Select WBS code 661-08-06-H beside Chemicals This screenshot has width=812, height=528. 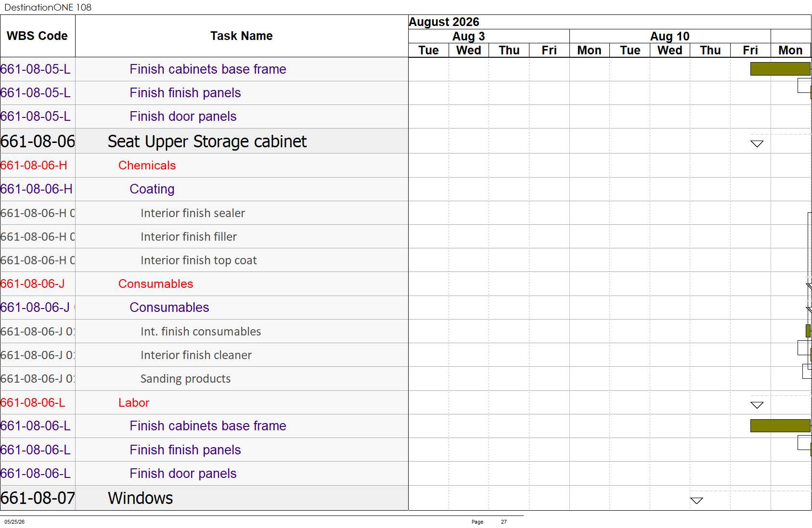point(34,166)
